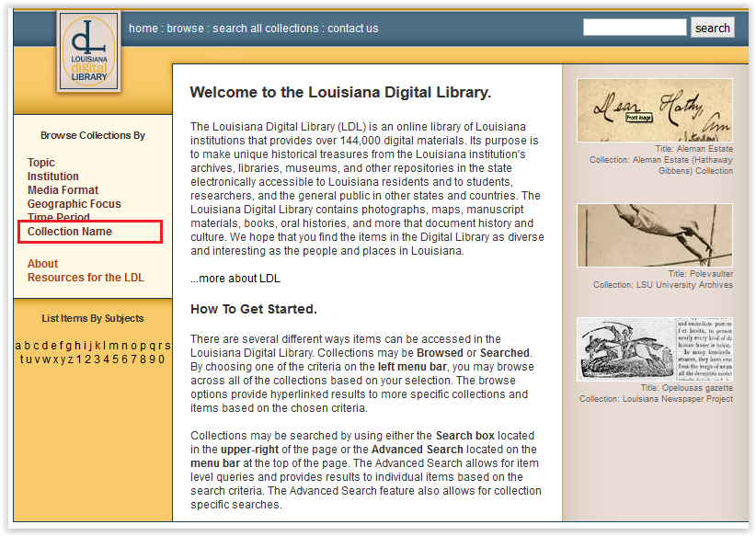The image size is (756, 536).
Task: Browse collections by Media Format
Action: [63, 190]
